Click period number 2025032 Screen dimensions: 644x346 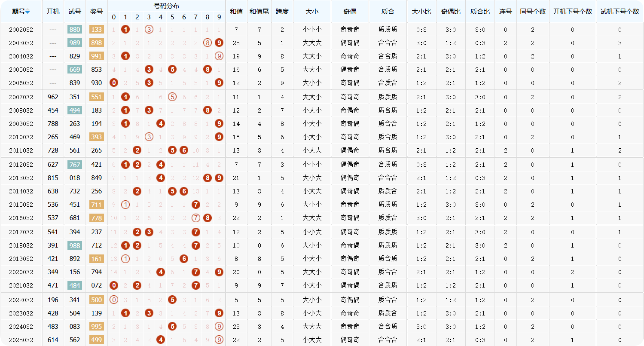21,340
